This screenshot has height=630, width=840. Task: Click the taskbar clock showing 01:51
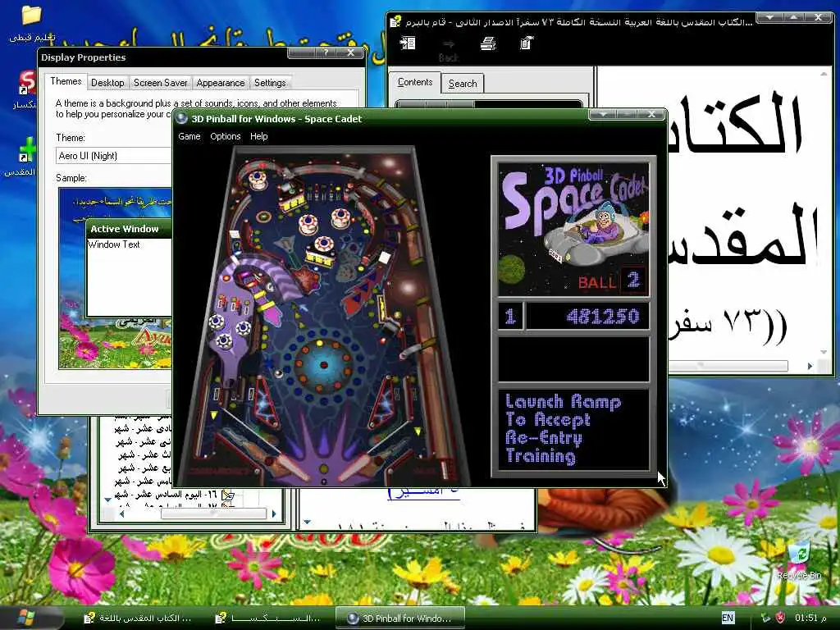810,618
